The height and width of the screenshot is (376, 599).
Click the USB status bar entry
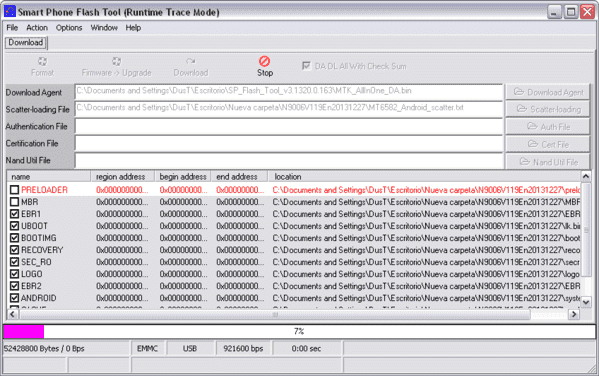coord(190,348)
